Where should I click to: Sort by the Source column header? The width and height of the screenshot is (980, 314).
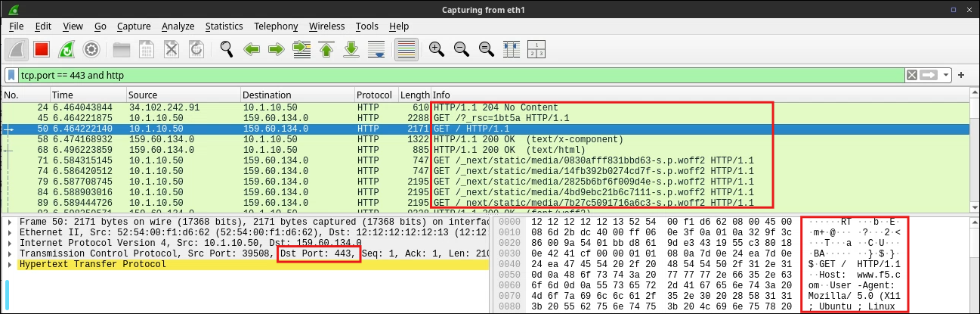(x=183, y=95)
